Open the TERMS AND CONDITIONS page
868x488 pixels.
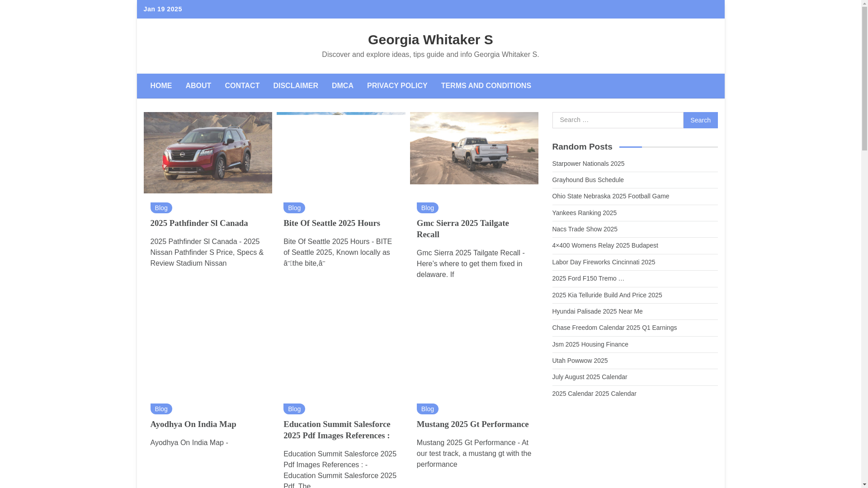[x=486, y=86]
